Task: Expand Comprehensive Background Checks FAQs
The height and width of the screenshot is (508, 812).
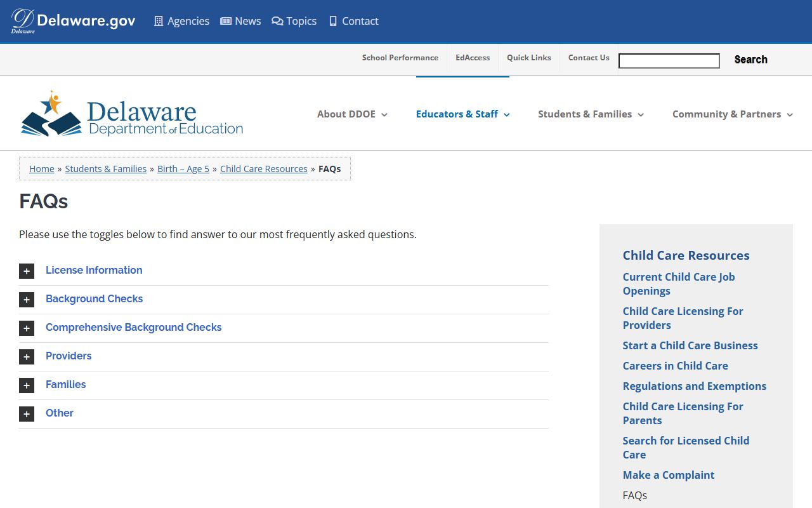Action: tap(134, 327)
